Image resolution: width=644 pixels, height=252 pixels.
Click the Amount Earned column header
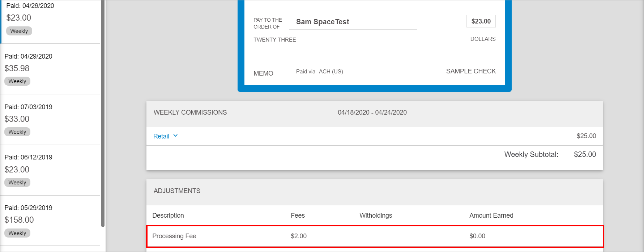[x=491, y=215]
